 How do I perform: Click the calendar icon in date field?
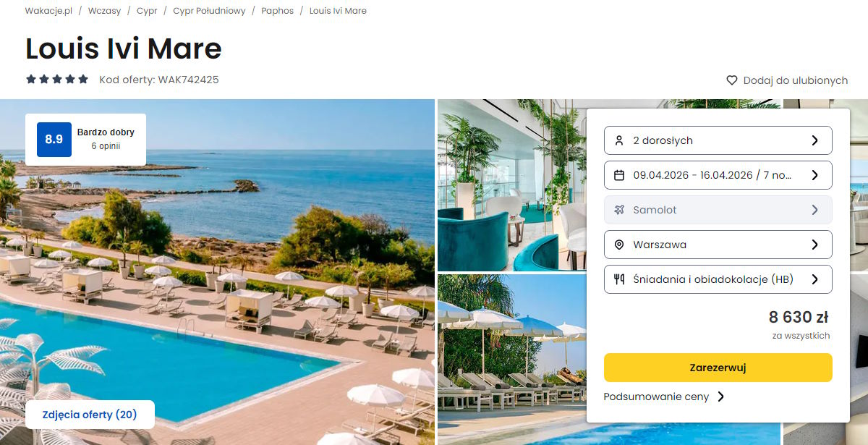click(618, 175)
